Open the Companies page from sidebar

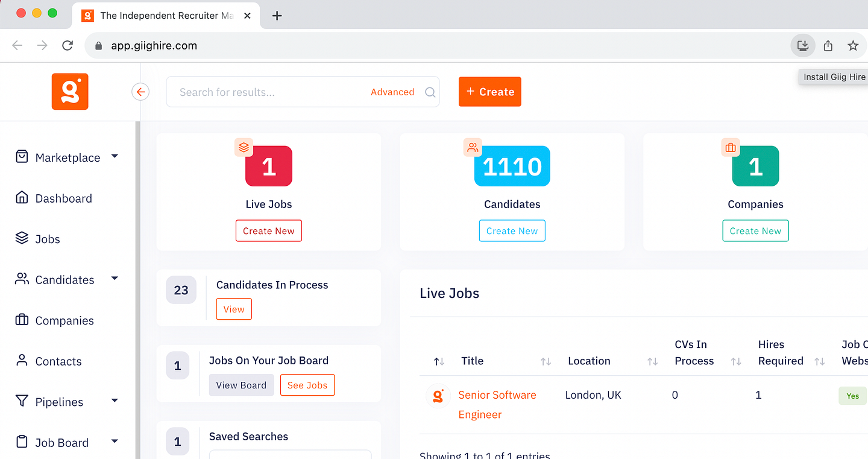tap(64, 320)
